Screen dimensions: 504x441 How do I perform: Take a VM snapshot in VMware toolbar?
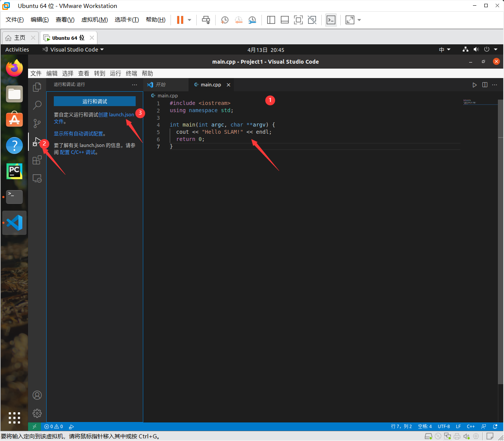[225, 20]
